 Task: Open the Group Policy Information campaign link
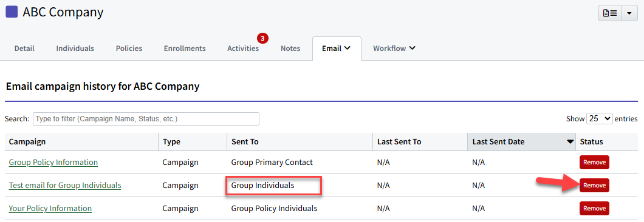click(x=53, y=162)
